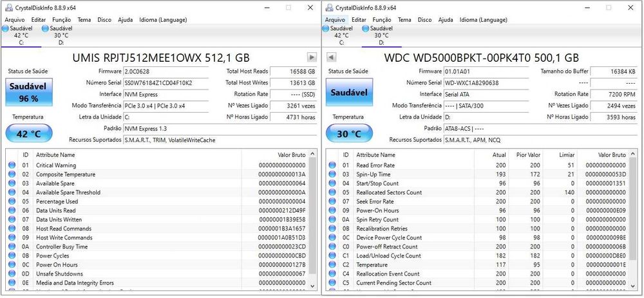Click scroll-up arrow of UMIS attribute list
The width and height of the screenshot is (644, 298).
click(312, 154)
